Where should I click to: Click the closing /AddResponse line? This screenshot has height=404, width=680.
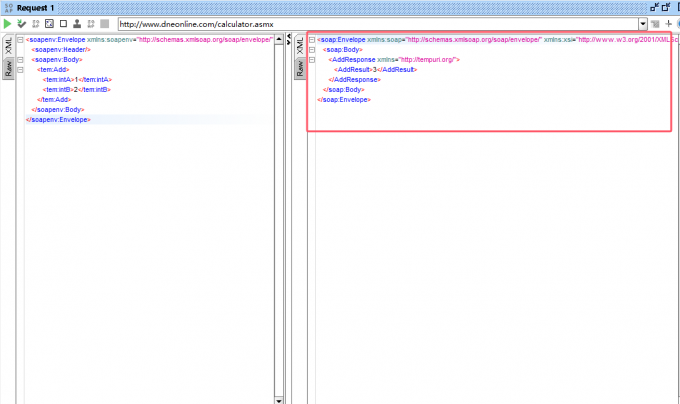tap(355, 80)
